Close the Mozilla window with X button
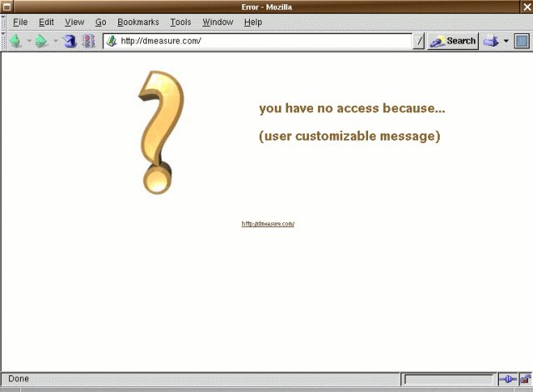Viewport: 533px width, 392px height. pyautogui.click(x=526, y=7)
